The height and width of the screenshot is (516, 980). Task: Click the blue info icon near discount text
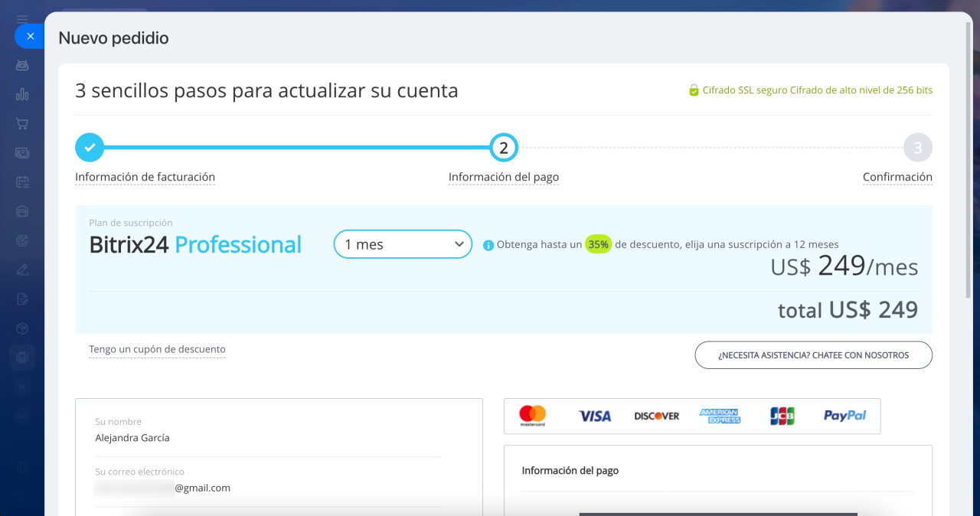(x=488, y=245)
